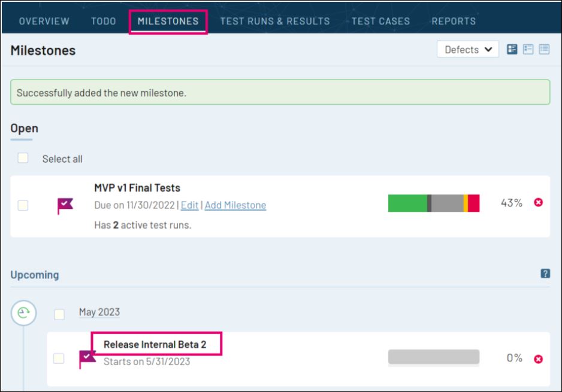
Task: Open the Upcoming section help icon
Action: click(545, 274)
